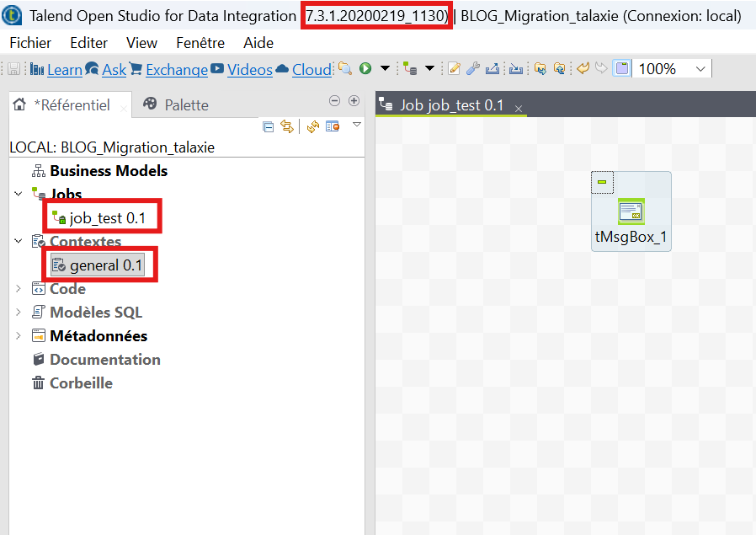
Task: Collapse the Jobs tree node
Action: click(19, 195)
